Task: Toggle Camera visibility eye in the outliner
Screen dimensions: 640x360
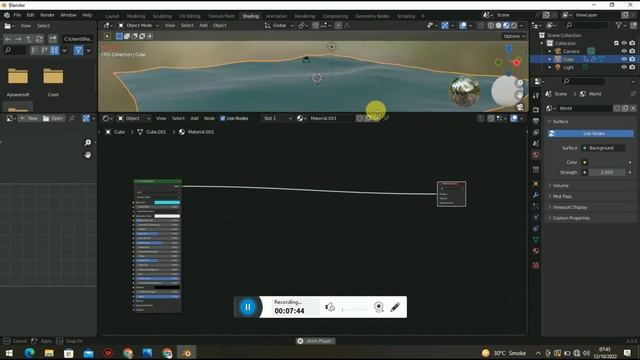Action: pos(624,51)
